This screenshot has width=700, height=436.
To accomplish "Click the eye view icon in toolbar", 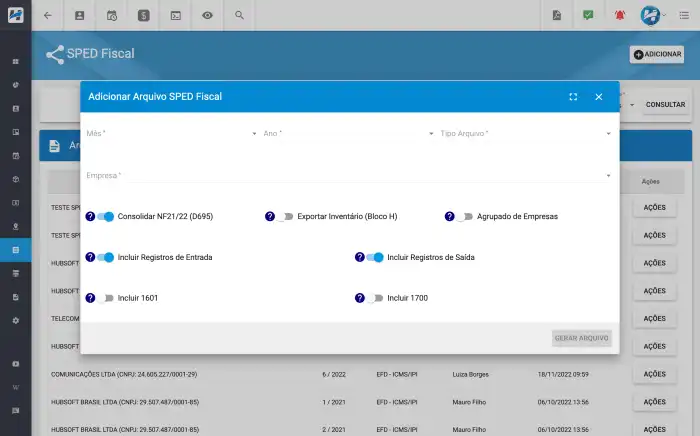I will click(207, 15).
